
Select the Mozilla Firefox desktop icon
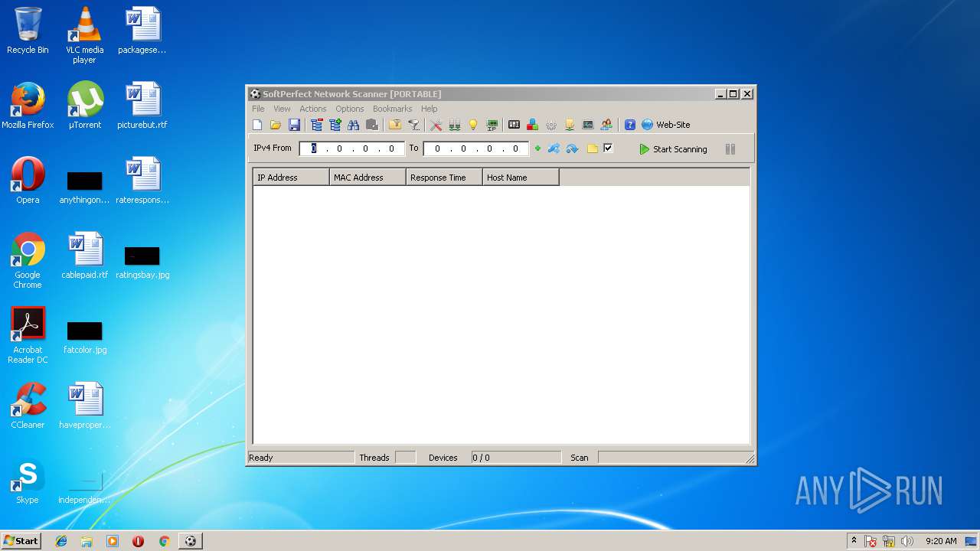click(28, 106)
